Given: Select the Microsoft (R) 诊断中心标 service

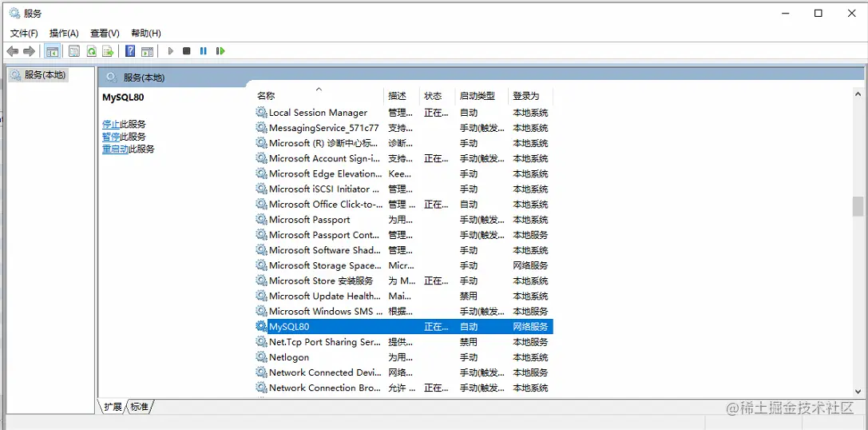Looking at the screenshot, I should tap(324, 143).
